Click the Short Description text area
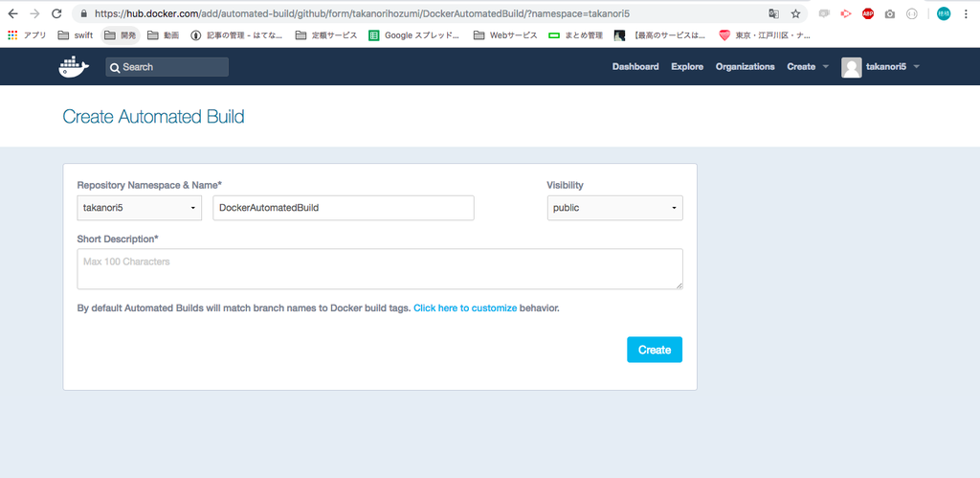 (x=380, y=269)
